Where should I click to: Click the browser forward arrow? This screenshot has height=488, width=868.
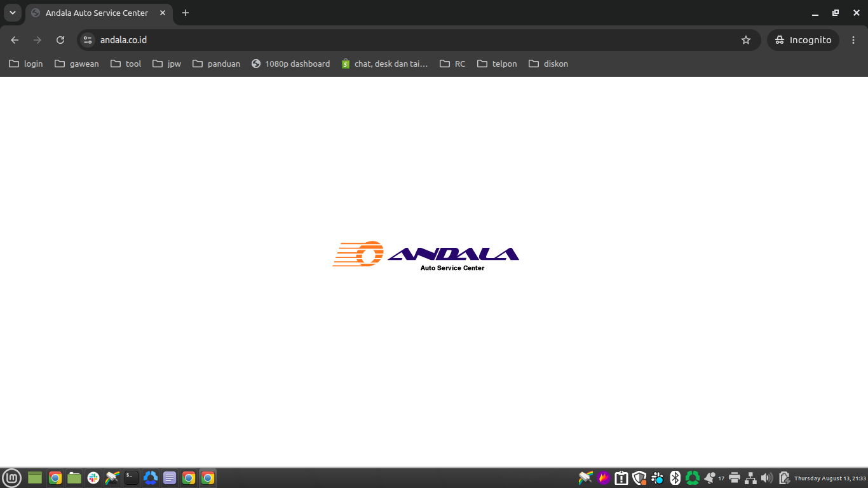click(x=37, y=40)
